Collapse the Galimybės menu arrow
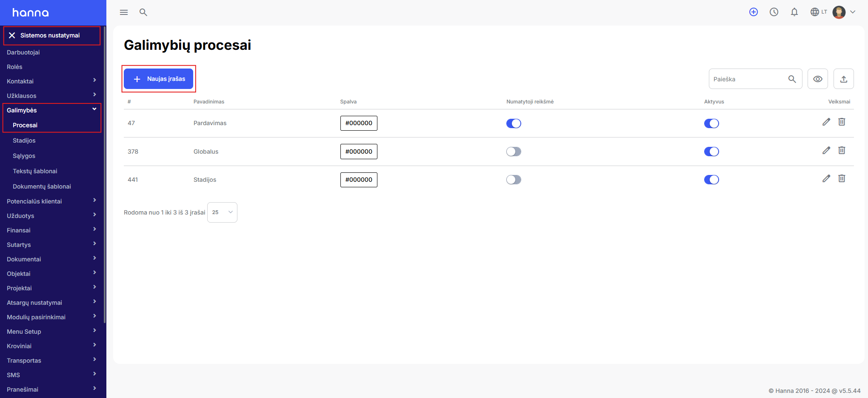Viewport: 868px width, 398px height. point(94,109)
